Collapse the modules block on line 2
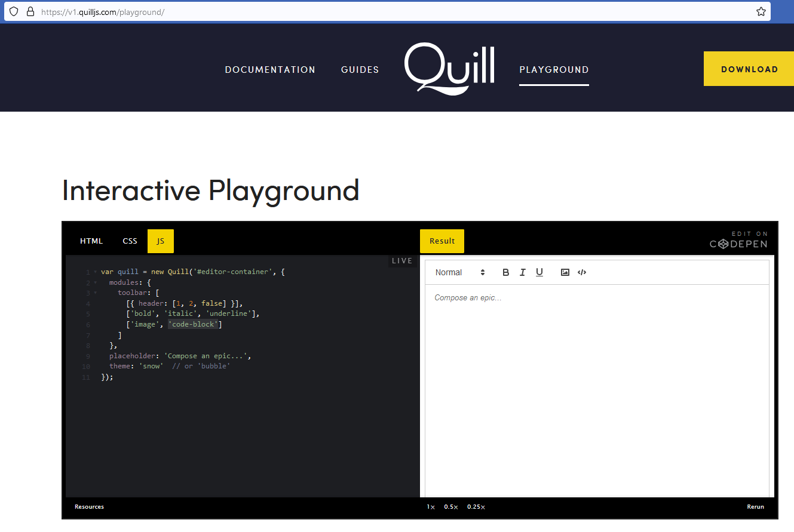The height and width of the screenshot is (532, 794). (x=95, y=283)
